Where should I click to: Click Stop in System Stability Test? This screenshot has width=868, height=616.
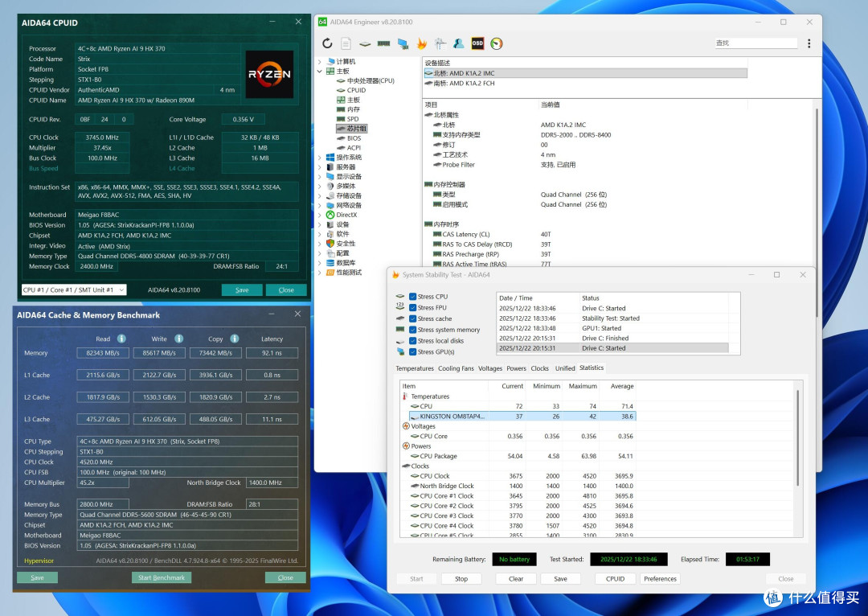tap(461, 579)
